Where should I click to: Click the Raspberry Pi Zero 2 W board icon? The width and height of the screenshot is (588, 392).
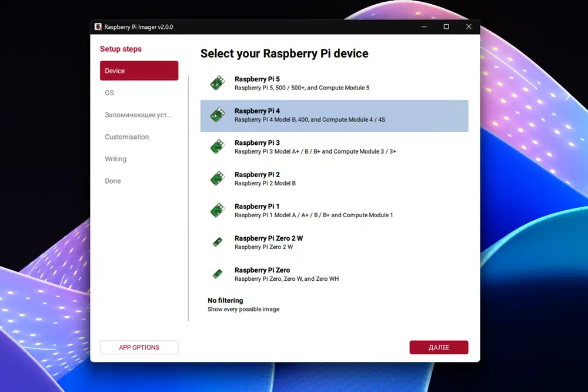click(x=218, y=242)
